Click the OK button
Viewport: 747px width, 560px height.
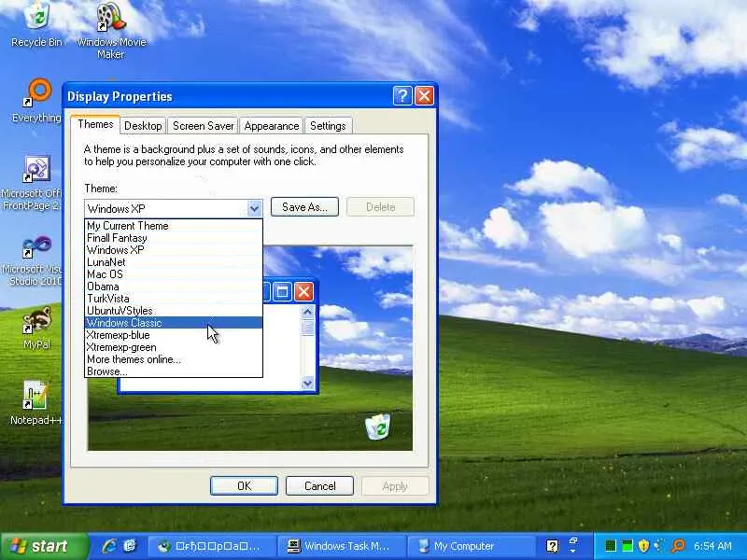[244, 485]
